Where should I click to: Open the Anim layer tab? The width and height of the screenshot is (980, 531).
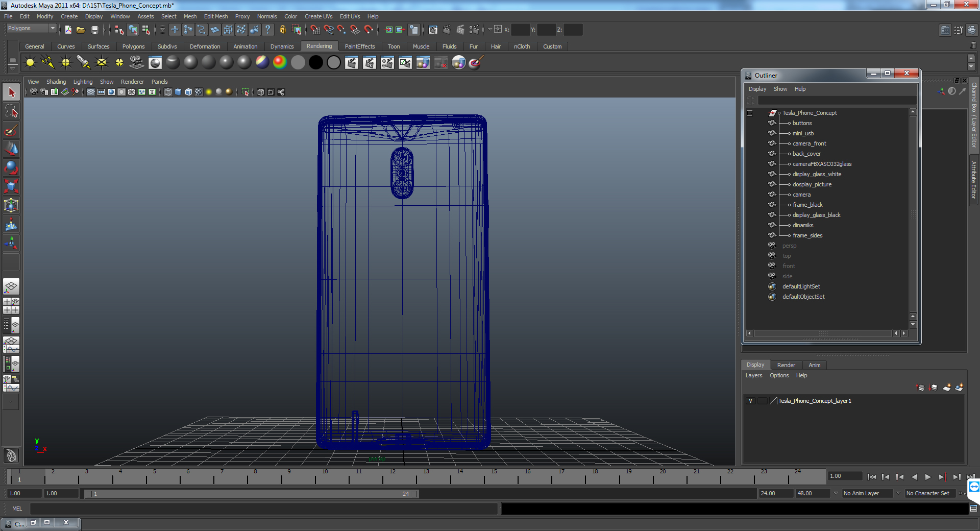pos(815,365)
